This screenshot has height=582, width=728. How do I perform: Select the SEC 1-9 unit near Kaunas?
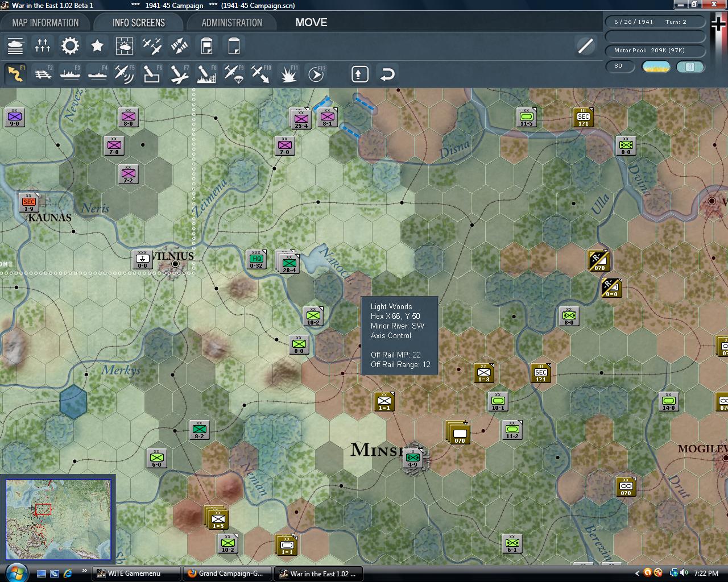[29, 202]
